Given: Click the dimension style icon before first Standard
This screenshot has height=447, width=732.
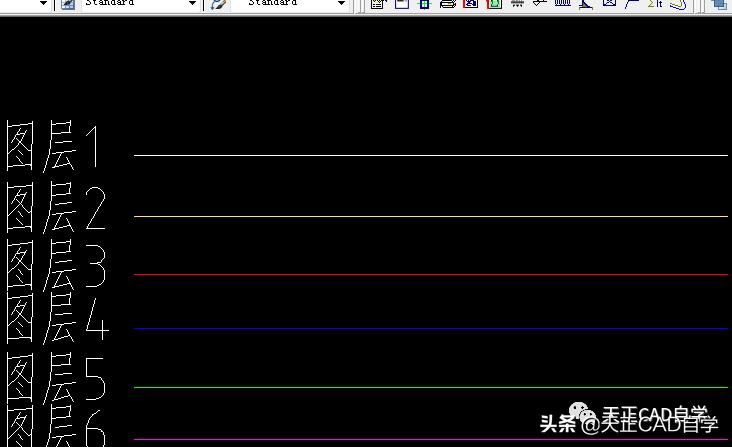Looking at the screenshot, I should [x=68, y=4].
